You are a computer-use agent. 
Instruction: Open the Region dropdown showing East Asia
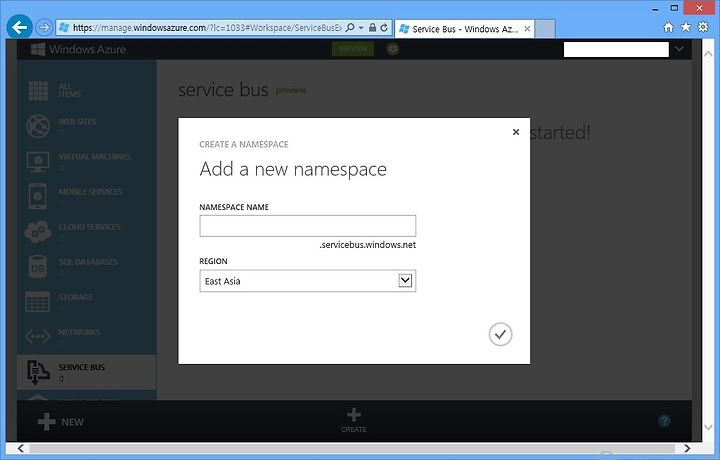[x=308, y=281]
